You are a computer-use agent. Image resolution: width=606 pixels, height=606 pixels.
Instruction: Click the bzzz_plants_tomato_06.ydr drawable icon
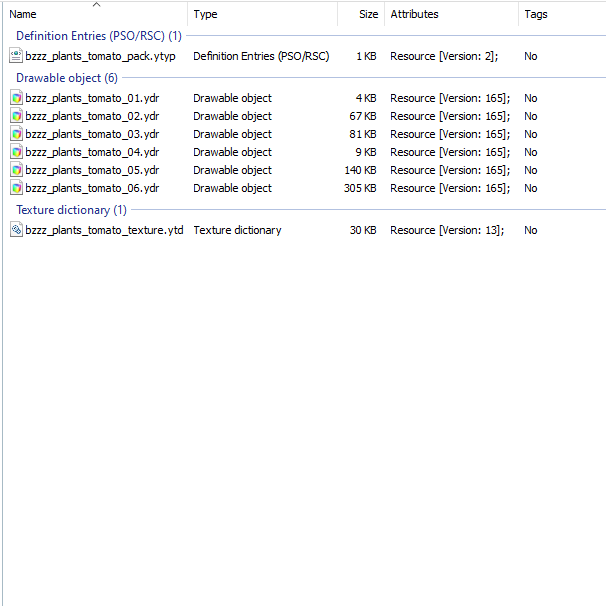16,188
